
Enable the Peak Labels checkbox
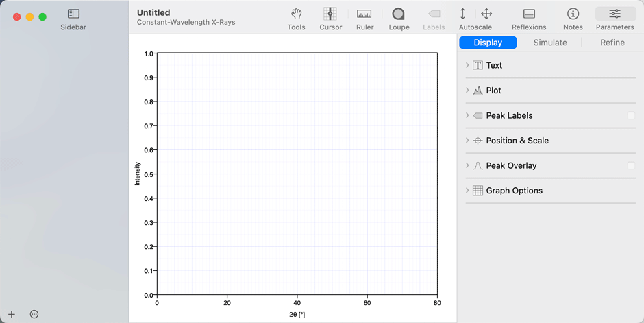631,116
